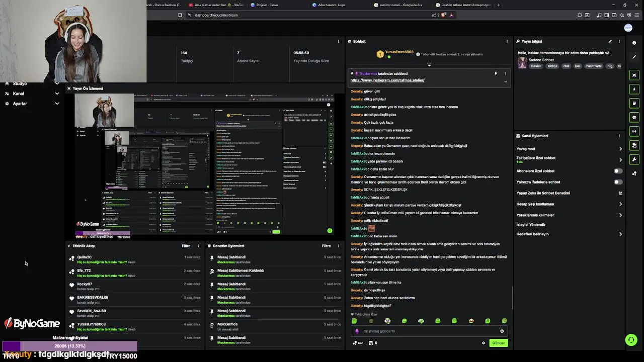
Task: Click the Gönder send button
Action: click(x=498, y=343)
